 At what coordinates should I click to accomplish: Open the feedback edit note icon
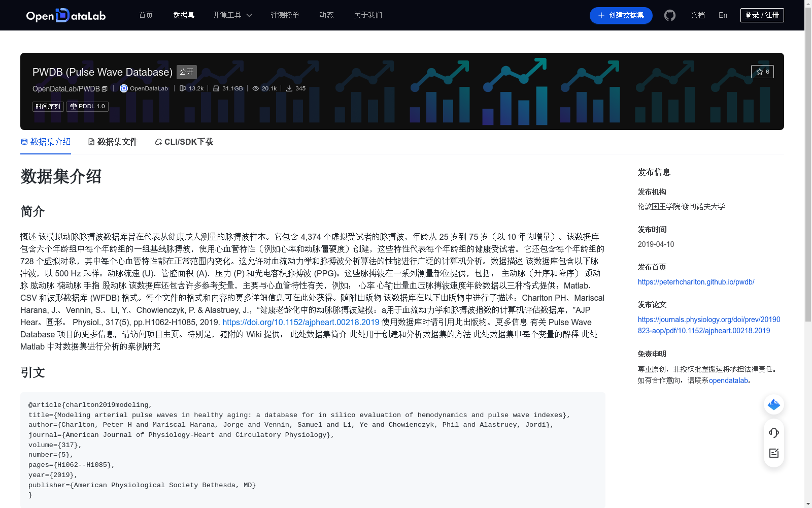point(774,453)
